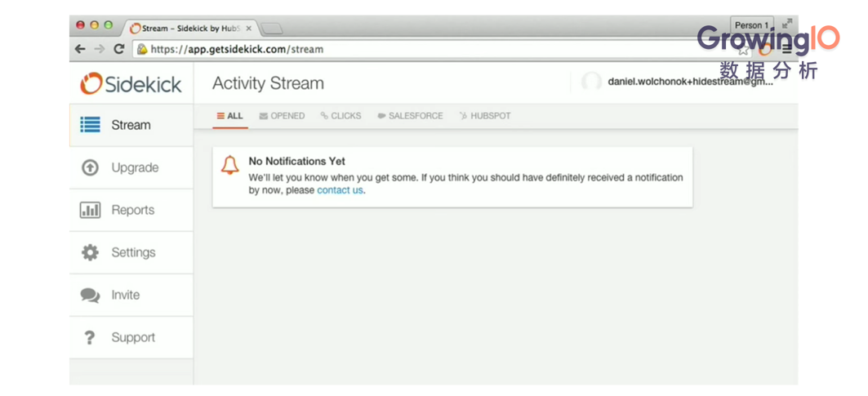Click the lock icon in address bar
The image size is (868, 396).
point(142,49)
